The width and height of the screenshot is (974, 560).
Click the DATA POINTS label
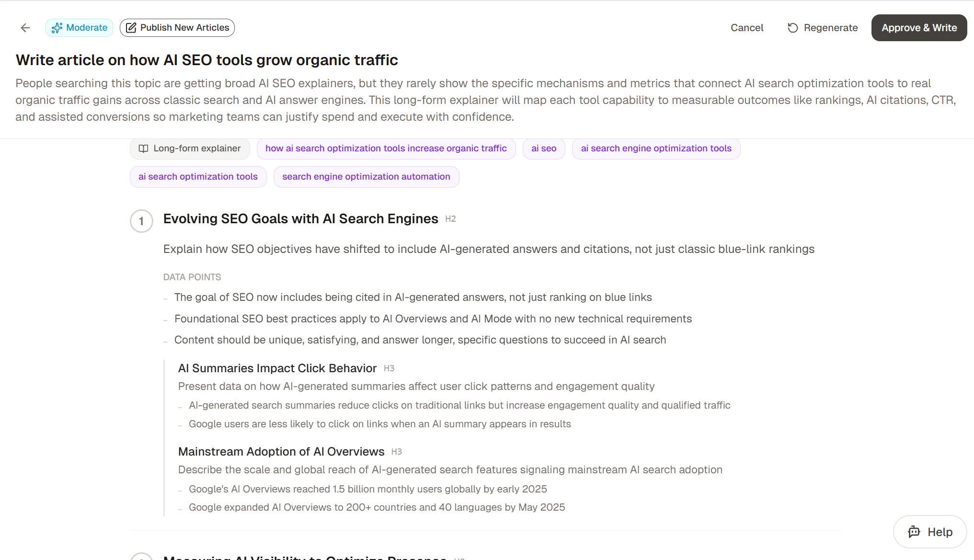(192, 277)
